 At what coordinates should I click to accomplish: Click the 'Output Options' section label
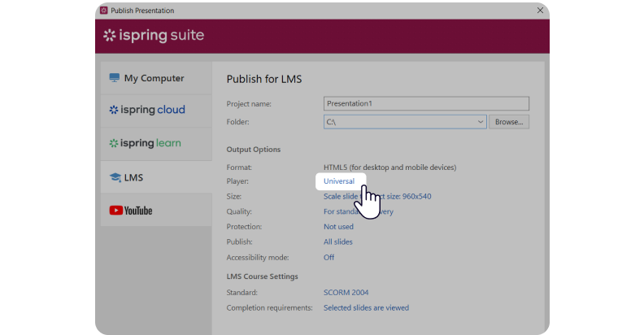click(254, 150)
